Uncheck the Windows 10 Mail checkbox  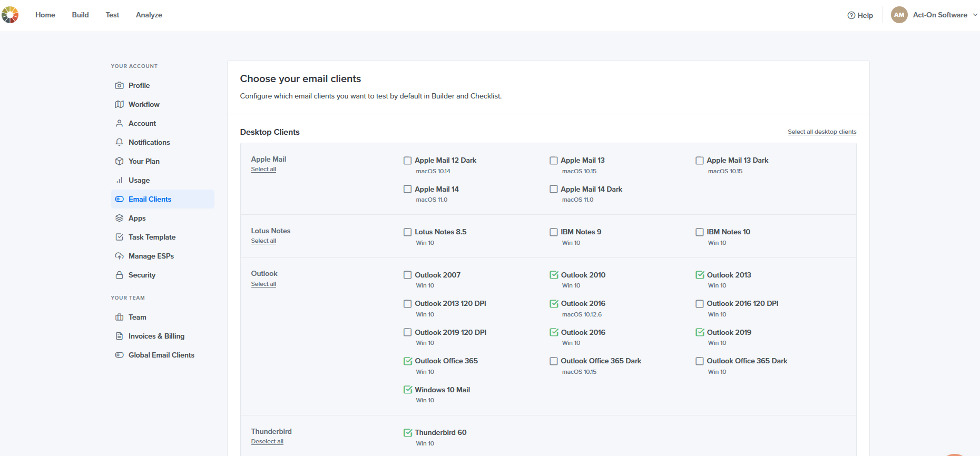pos(408,390)
